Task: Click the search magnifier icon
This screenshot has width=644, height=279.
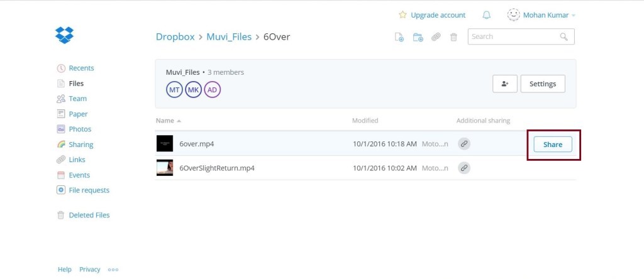Action: tap(564, 36)
